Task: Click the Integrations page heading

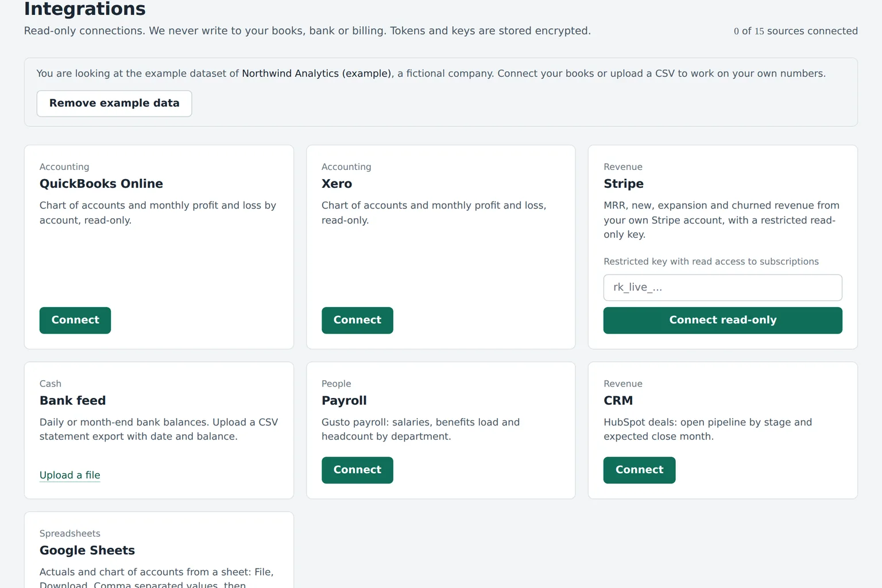Action: click(85, 9)
